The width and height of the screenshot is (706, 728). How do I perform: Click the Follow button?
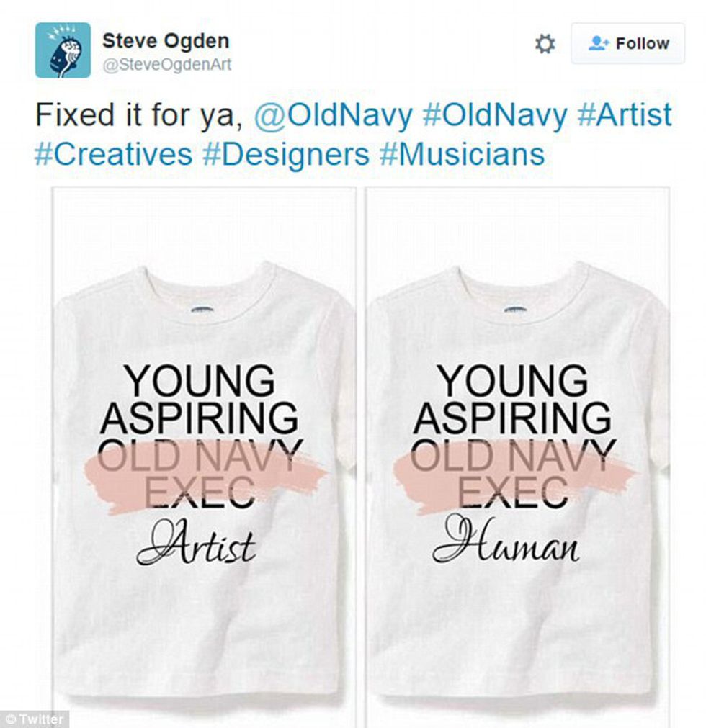pos(627,43)
